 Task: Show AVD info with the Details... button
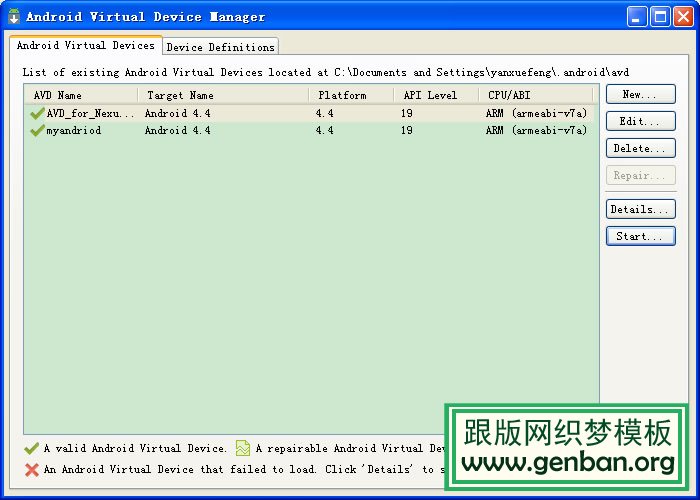640,209
